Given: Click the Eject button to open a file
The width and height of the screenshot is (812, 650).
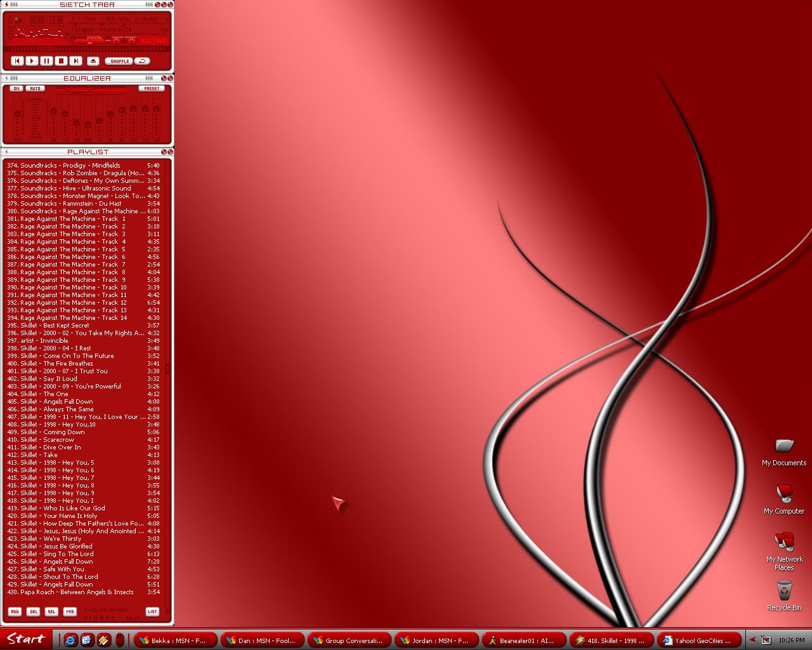Looking at the screenshot, I should tap(93, 61).
